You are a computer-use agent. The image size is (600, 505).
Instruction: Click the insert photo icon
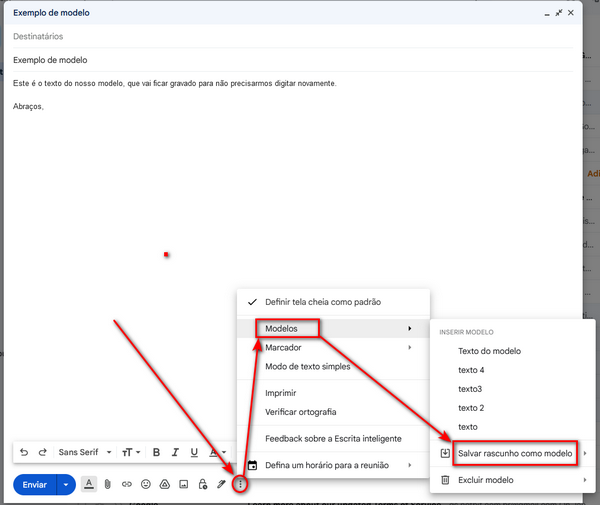(x=184, y=484)
